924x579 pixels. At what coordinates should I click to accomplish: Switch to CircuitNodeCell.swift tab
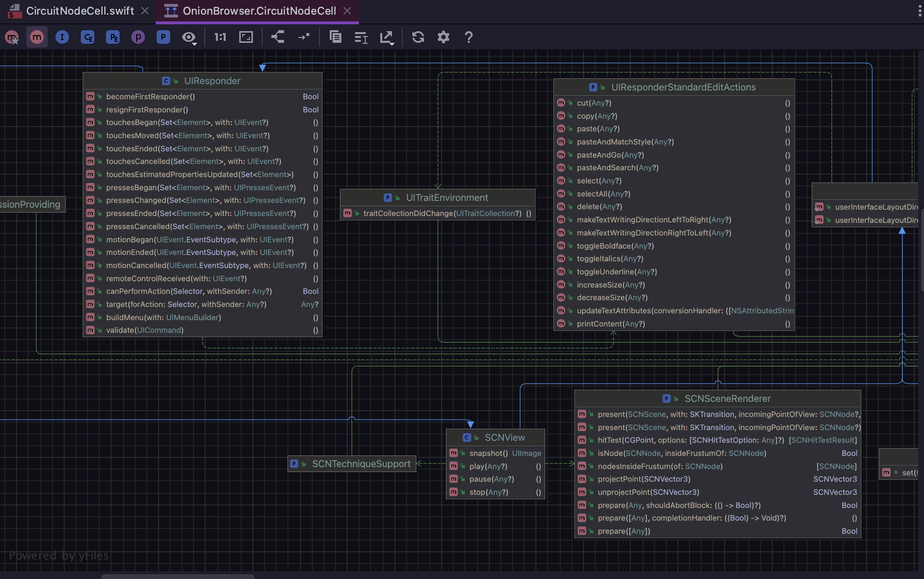tap(80, 11)
